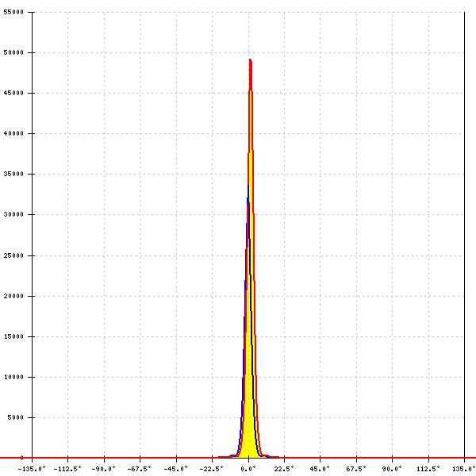Click the -112.5° x-axis label
Image resolution: width=476 pixels, height=476 pixels.
(67, 469)
